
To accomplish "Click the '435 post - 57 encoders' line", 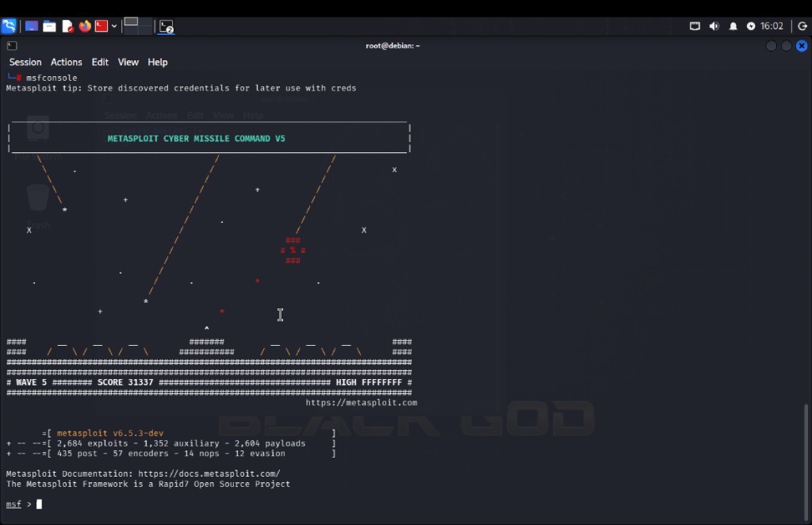I will (171, 453).
